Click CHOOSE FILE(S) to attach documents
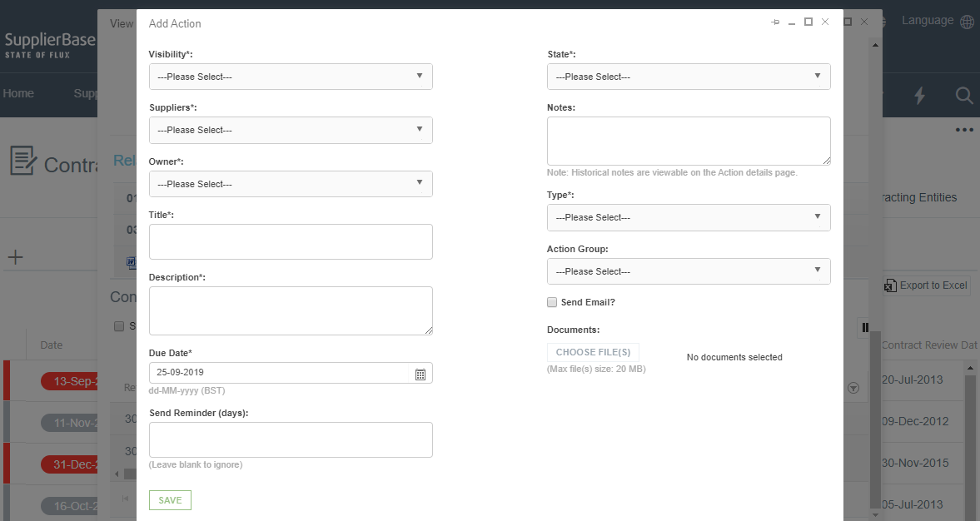The image size is (980, 521). click(593, 351)
